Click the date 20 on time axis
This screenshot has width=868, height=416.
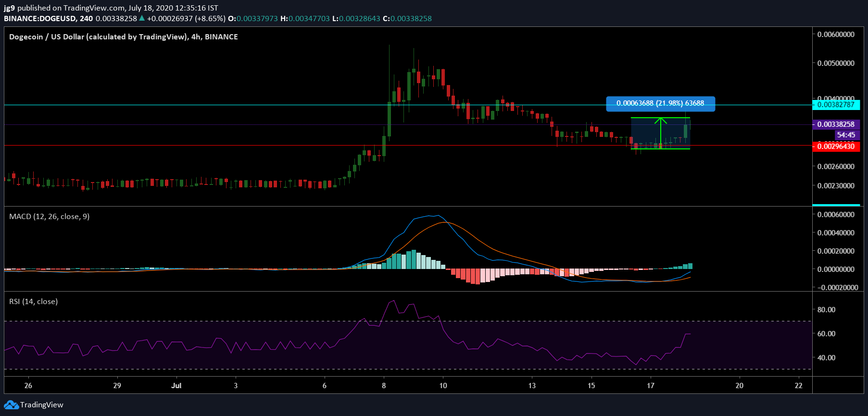click(740, 386)
